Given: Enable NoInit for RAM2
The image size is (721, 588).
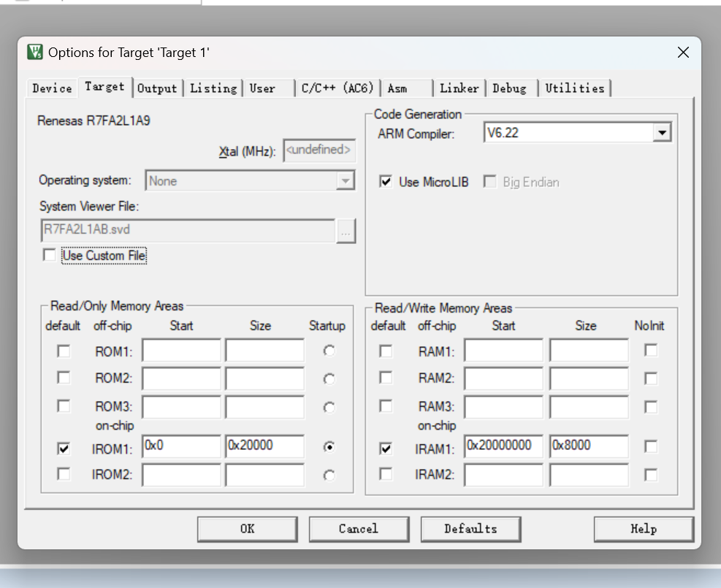Looking at the screenshot, I should [x=651, y=379].
